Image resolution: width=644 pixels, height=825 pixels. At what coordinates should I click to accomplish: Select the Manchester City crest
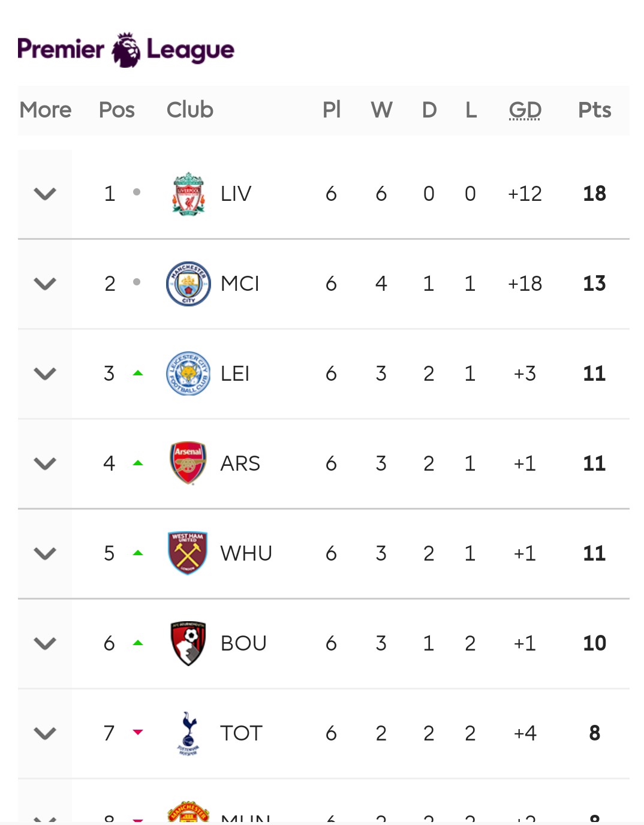click(x=188, y=284)
